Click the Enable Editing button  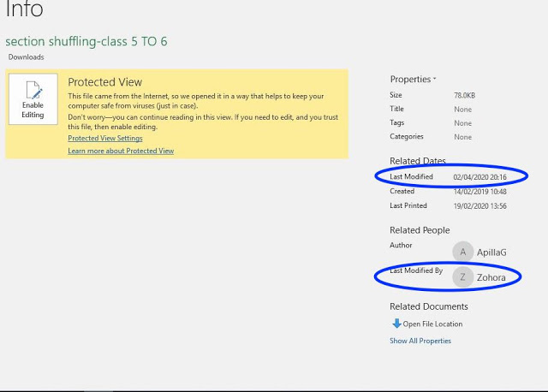coord(33,99)
